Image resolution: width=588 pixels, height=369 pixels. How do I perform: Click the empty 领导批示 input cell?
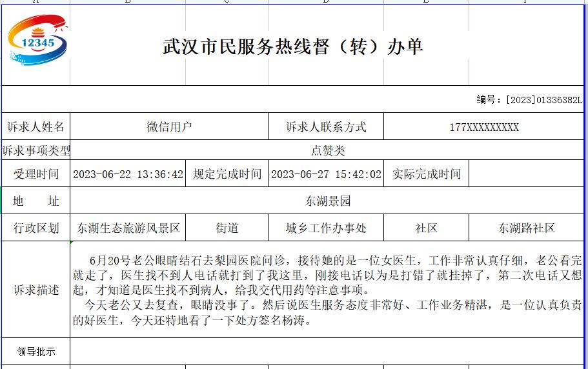pos(327,352)
